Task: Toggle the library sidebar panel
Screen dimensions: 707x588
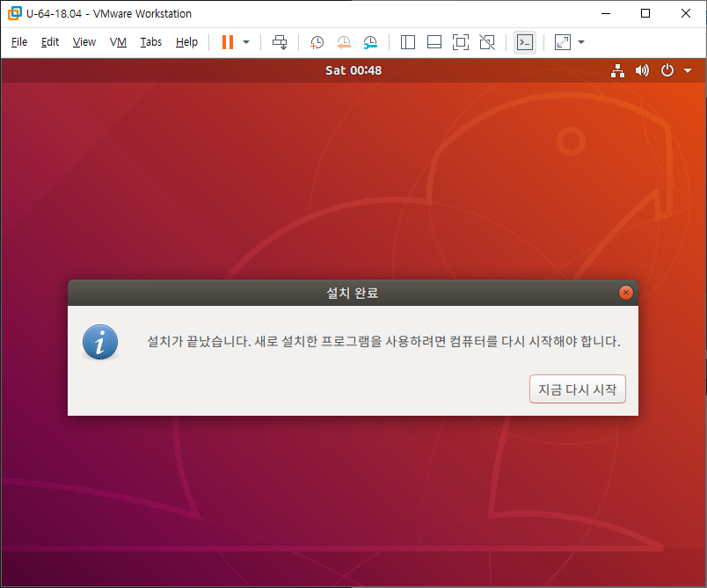Action: (x=408, y=42)
